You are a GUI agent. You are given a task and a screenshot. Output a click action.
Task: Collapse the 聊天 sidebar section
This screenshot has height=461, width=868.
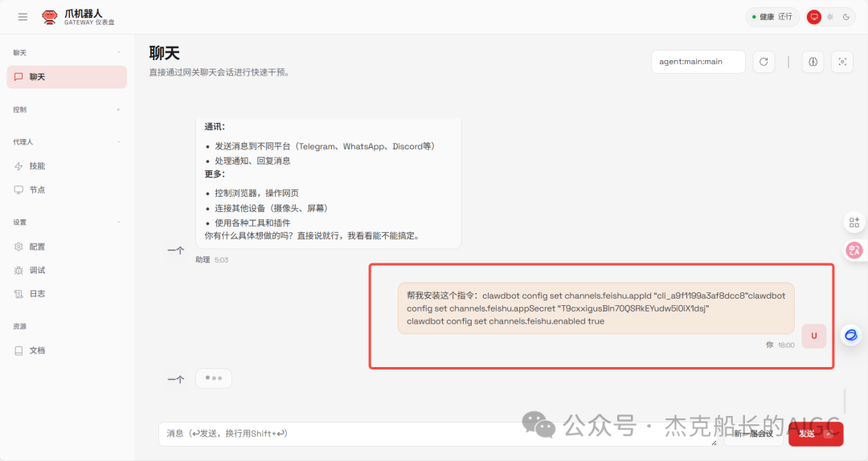pyautogui.click(x=118, y=52)
